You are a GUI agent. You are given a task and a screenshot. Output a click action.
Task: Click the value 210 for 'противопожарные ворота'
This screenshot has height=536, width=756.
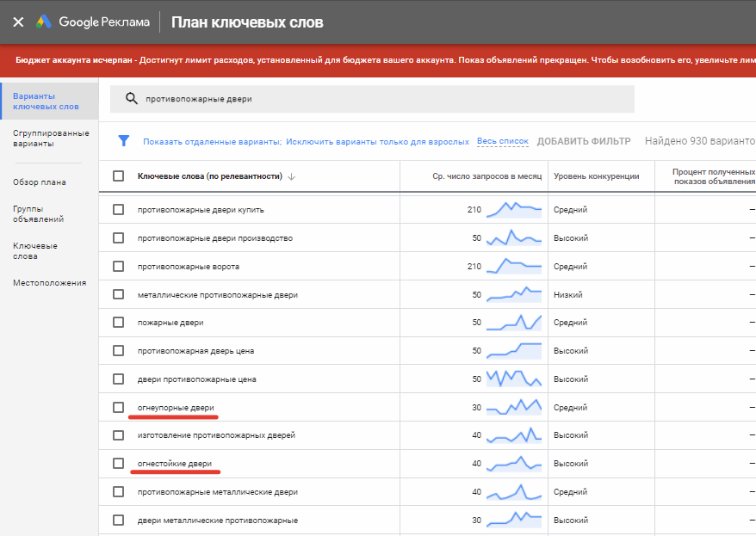coord(474,267)
